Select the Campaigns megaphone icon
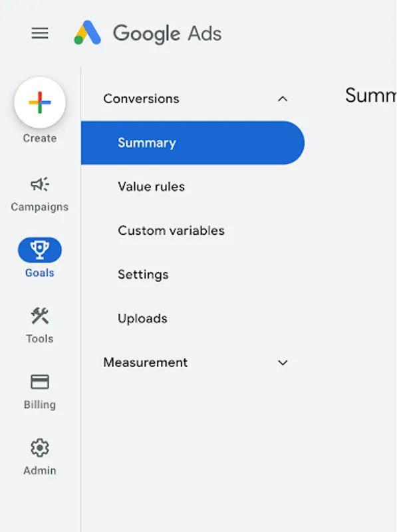This screenshot has width=397, height=532. coord(39,185)
